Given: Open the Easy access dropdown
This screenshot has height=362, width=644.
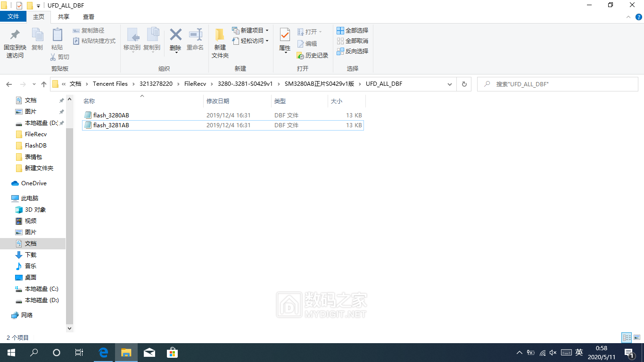Looking at the screenshot, I should click(250, 41).
